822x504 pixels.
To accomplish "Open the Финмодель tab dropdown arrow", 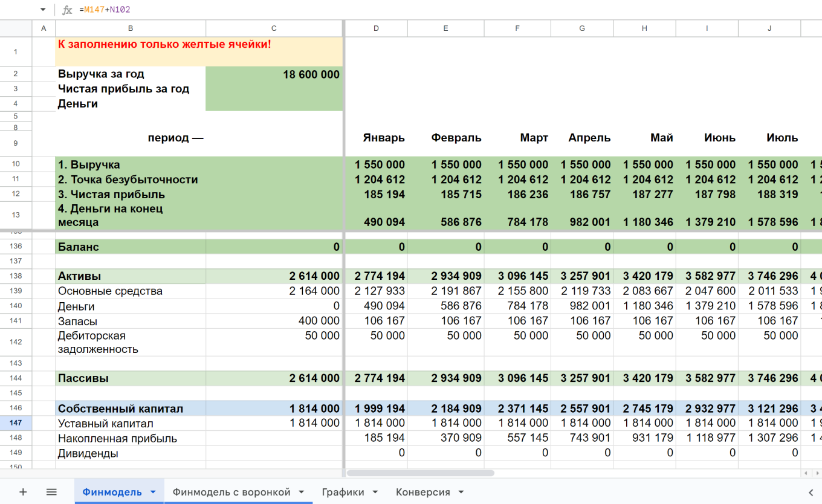I will tap(153, 492).
